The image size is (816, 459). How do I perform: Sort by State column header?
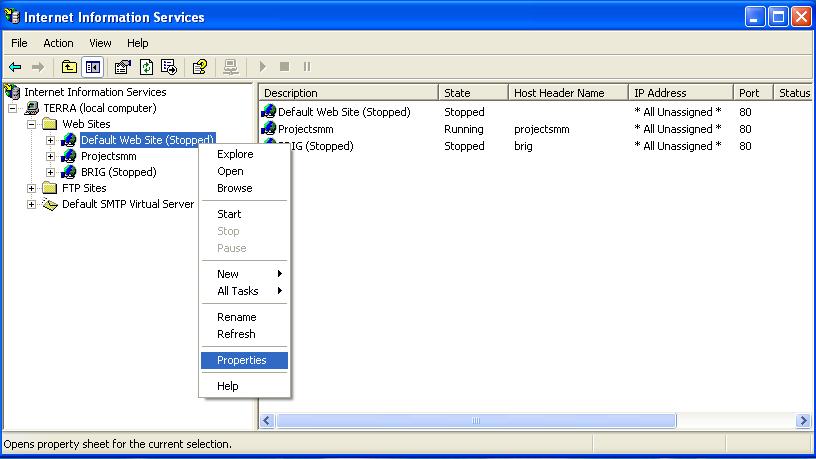pyautogui.click(x=473, y=93)
